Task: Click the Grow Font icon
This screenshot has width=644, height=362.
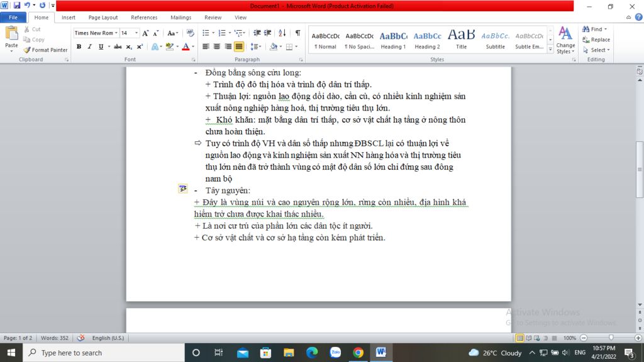Action: pyautogui.click(x=145, y=33)
